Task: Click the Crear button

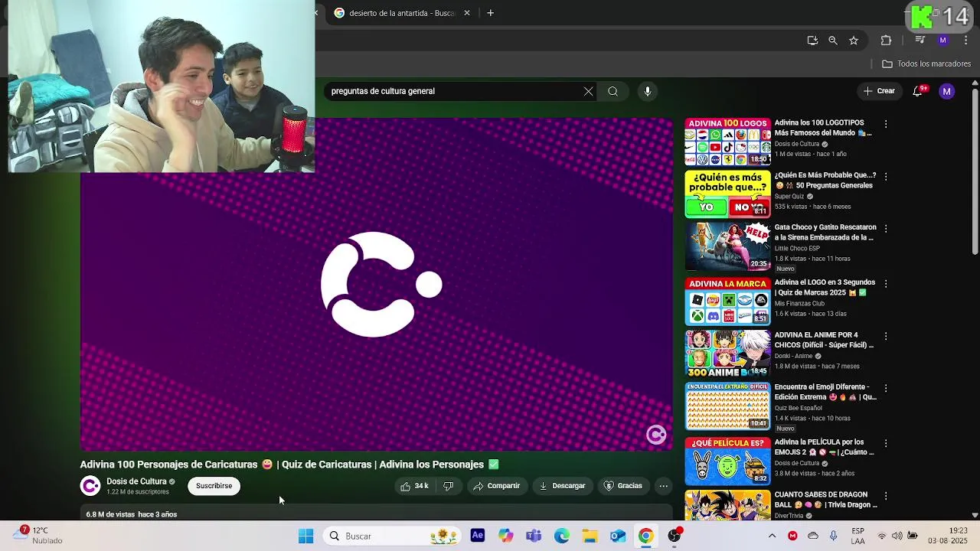Action: (879, 91)
